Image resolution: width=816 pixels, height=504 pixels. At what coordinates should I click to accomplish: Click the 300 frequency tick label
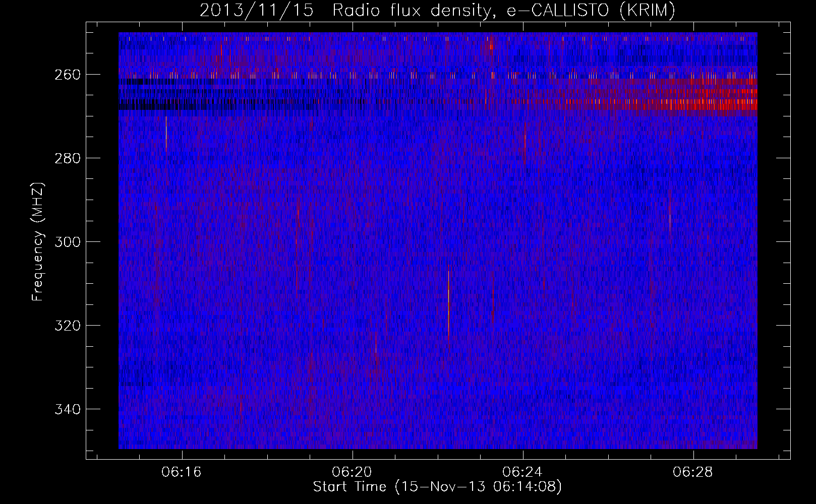pyautogui.click(x=67, y=242)
